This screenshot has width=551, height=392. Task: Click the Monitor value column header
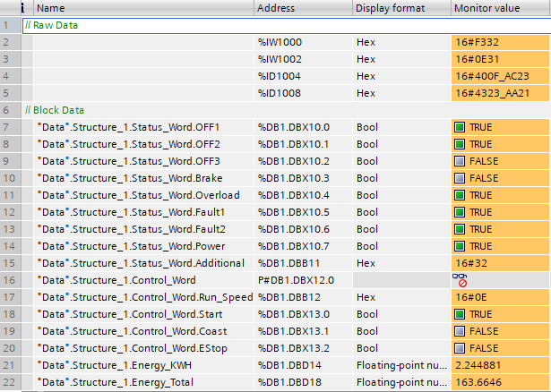[x=500, y=8]
